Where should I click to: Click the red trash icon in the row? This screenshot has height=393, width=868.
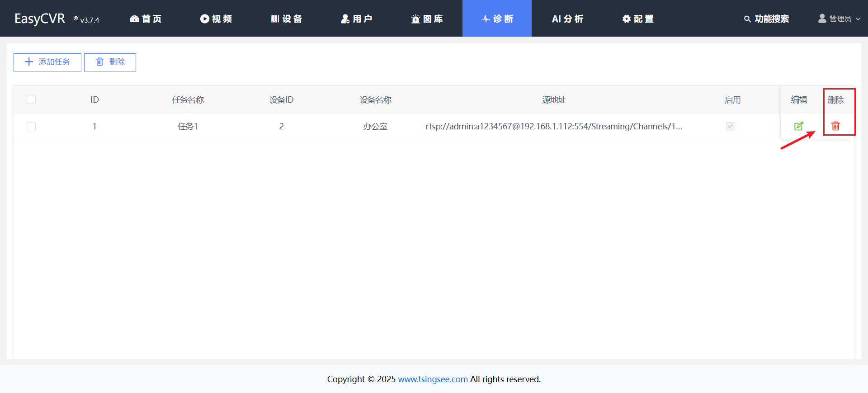pos(835,126)
